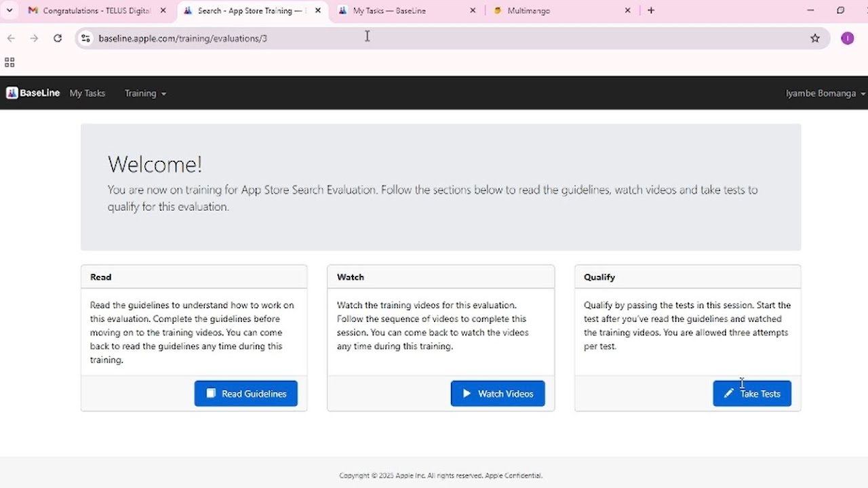
Task: Click the BaseLine logo icon
Action: [x=12, y=93]
